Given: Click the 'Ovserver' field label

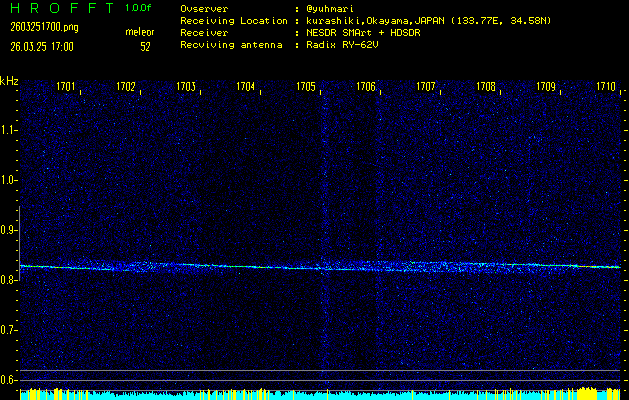Looking at the screenshot, I should pyautogui.click(x=204, y=9).
